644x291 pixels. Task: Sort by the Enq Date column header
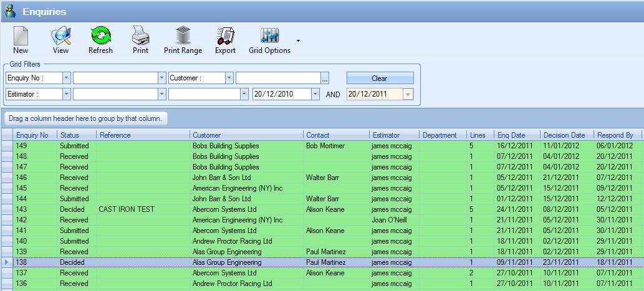click(511, 135)
